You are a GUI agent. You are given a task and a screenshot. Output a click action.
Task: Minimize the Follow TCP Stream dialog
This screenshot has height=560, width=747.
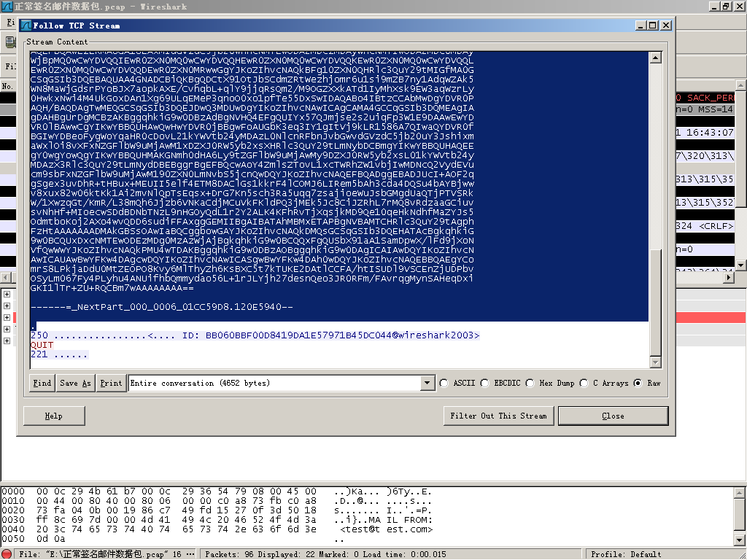pyautogui.click(x=641, y=26)
